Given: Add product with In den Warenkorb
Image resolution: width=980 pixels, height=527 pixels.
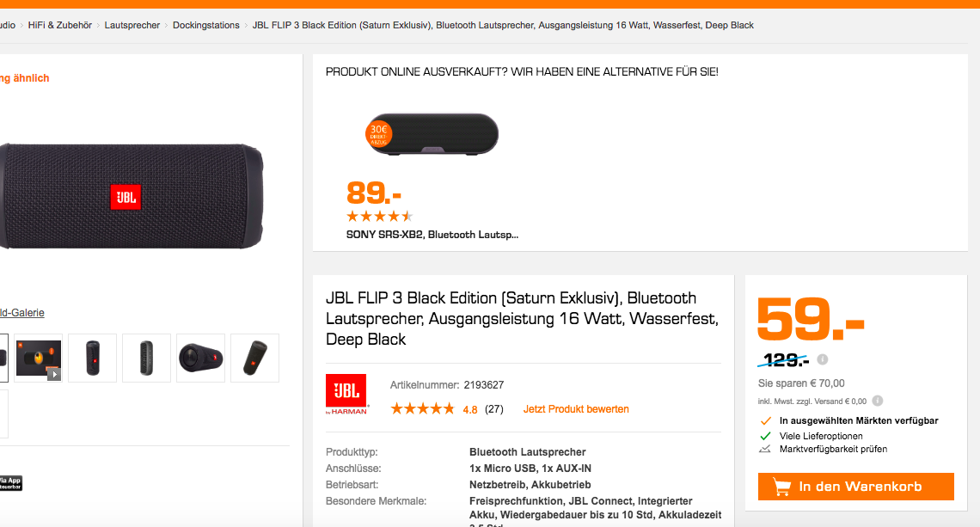Looking at the screenshot, I should coord(855,487).
